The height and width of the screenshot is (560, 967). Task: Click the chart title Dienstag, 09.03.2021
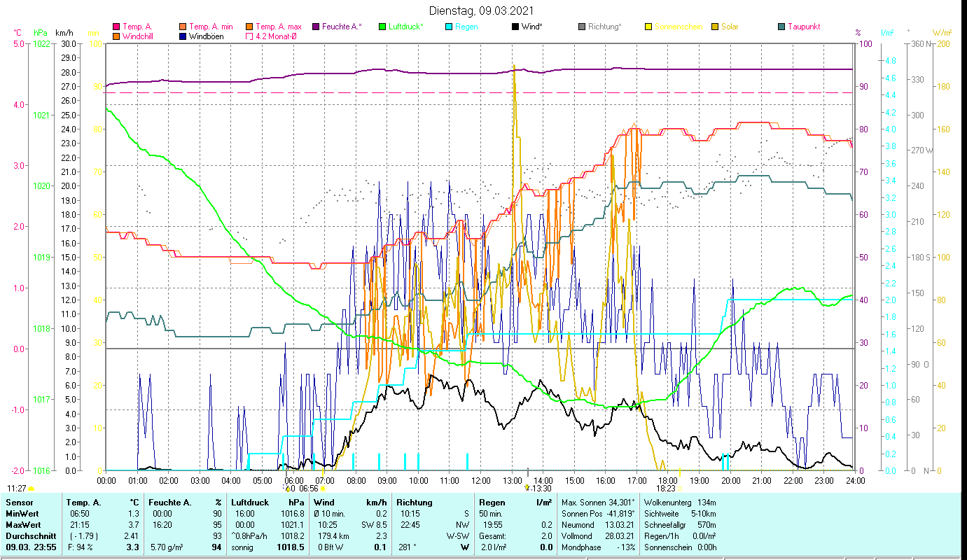481,10
